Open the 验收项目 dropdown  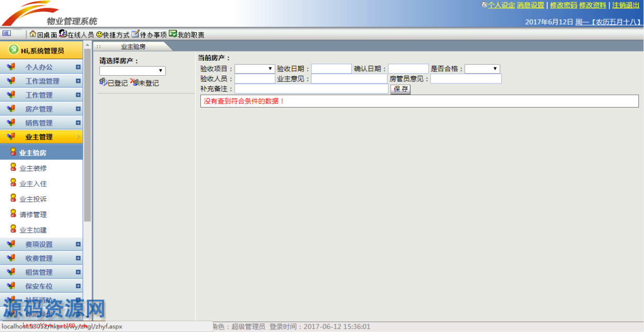255,69
